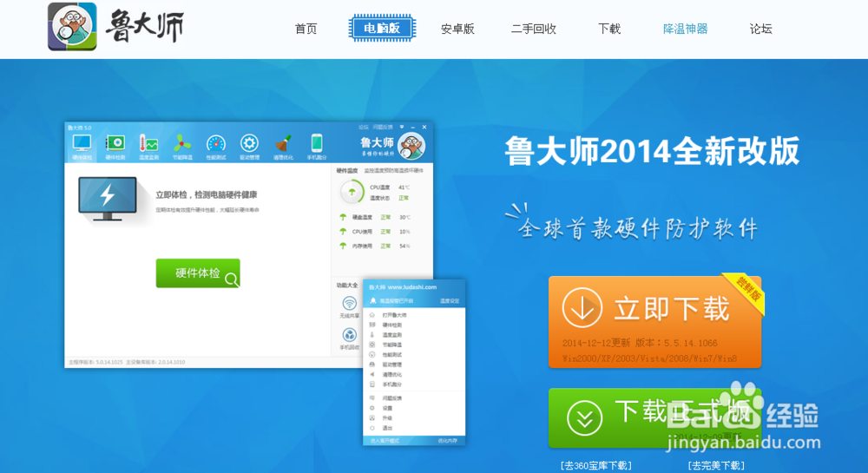This screenshot has width=868, height=473.
Task: Click the 鲁大师 avatar in the app header
Action: tap(411, 147)
